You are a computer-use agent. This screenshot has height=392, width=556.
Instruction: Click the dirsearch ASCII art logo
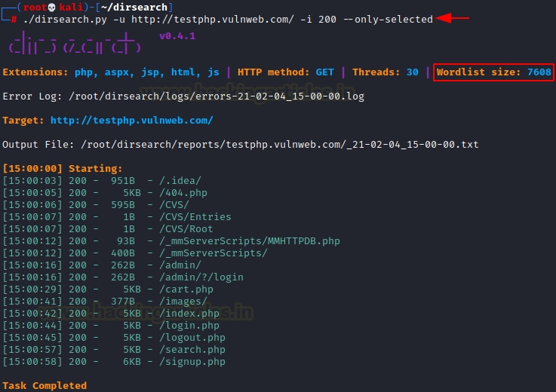75,43
